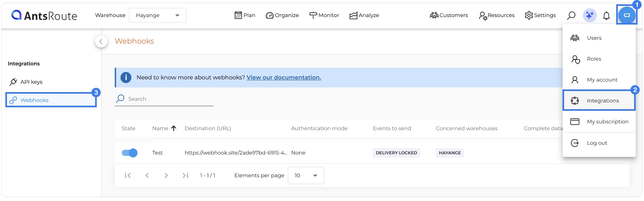
Task: Jump to the last page of results
Action: (x=185, y=175)
